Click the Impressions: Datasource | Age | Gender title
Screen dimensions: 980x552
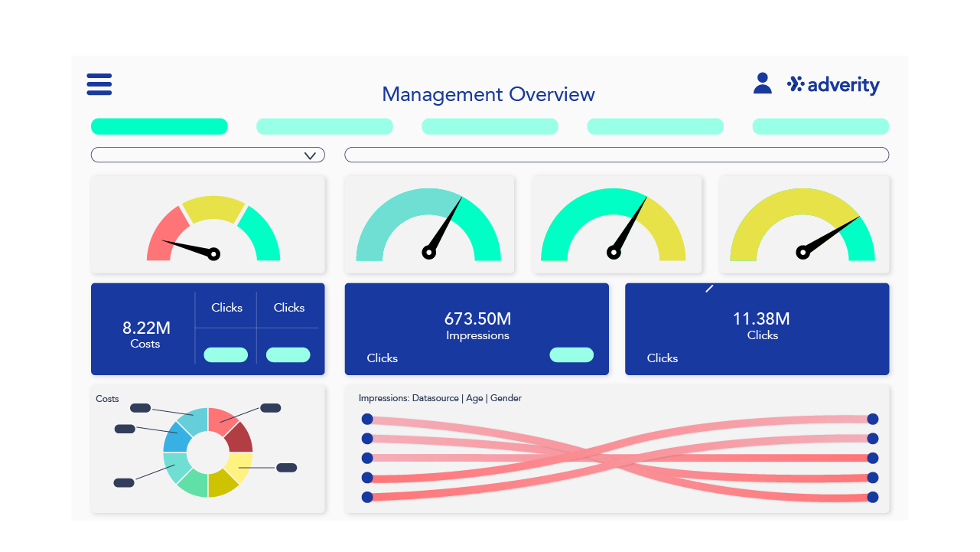440,398
